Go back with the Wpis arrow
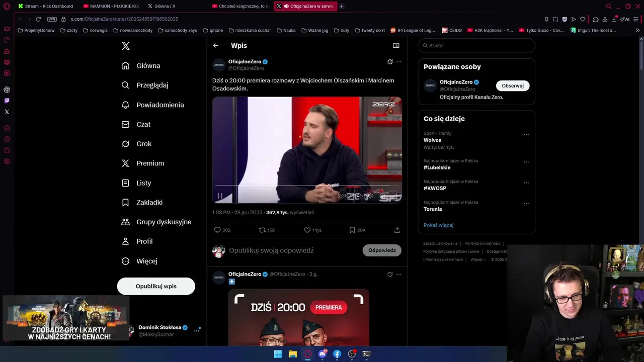Screen dimensions: 644x362 pos(216,46)
